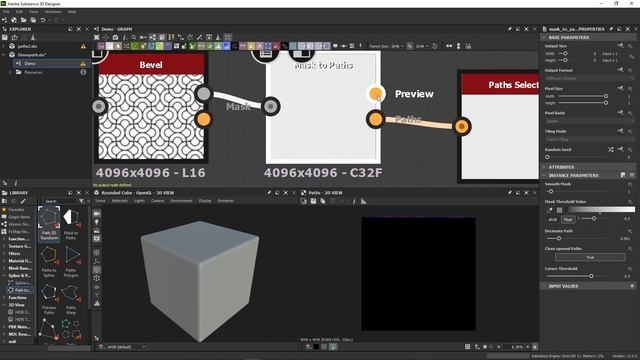
Task: Select the Preview Paths library item
Action: click(x=49, y=299)
